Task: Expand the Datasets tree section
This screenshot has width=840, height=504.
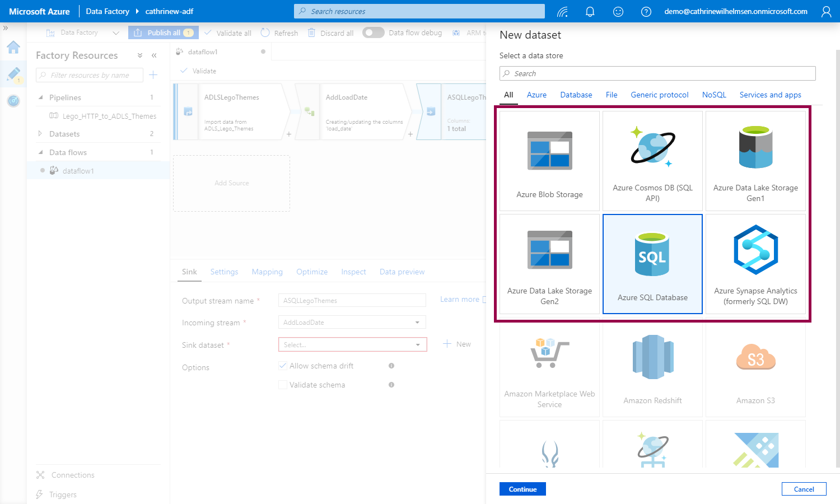Action: click(x=40, y=134)
